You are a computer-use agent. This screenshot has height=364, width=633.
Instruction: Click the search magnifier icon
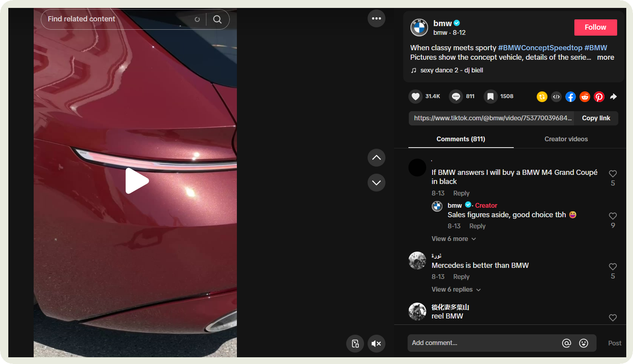click(217, 19)
